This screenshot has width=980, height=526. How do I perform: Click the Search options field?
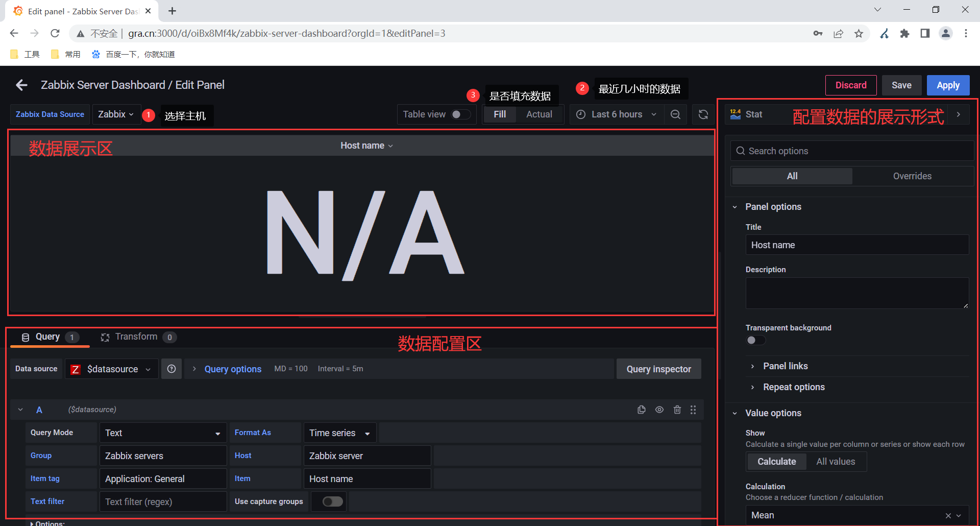(852, 151)
